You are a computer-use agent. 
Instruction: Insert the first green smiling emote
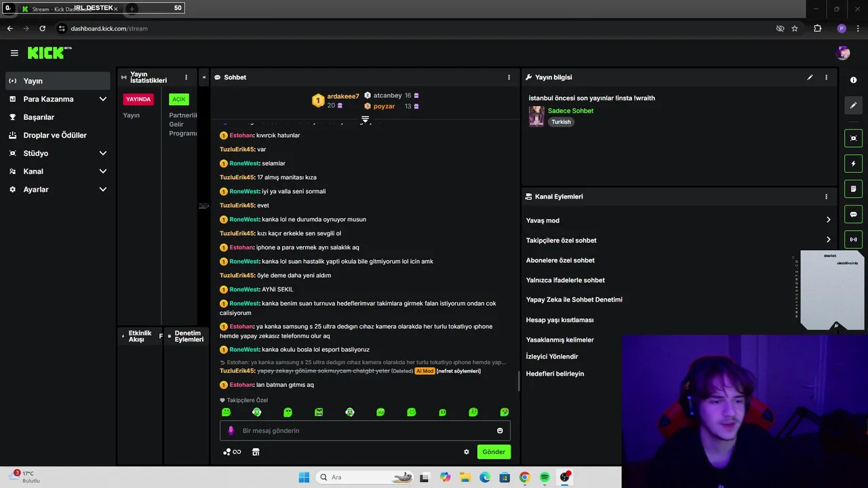[226, 412]
